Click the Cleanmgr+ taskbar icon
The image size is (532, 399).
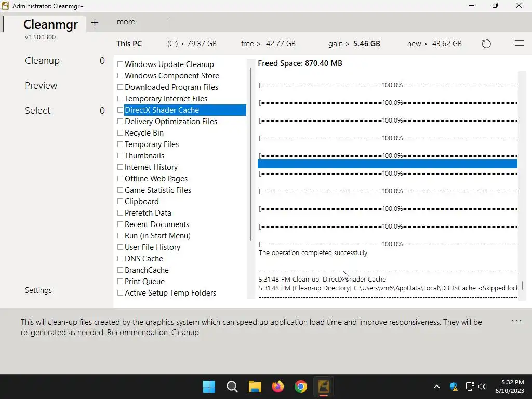(323, 387)
